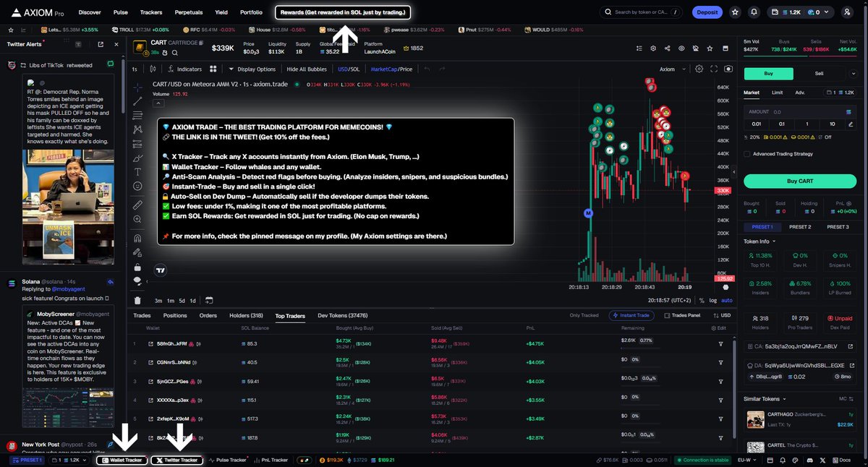Image resolution: width=868 pixels, height=467 pixels.
Task: Take a chart snapshot with camera icon
Action: point(728,69)
